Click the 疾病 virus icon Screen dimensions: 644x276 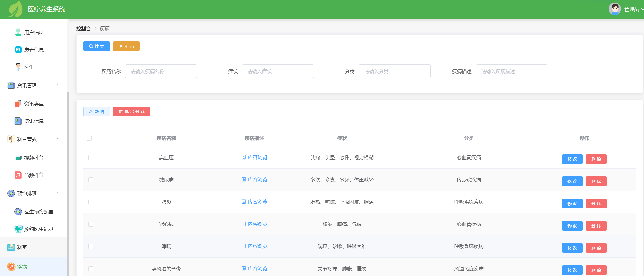(11, 267)
